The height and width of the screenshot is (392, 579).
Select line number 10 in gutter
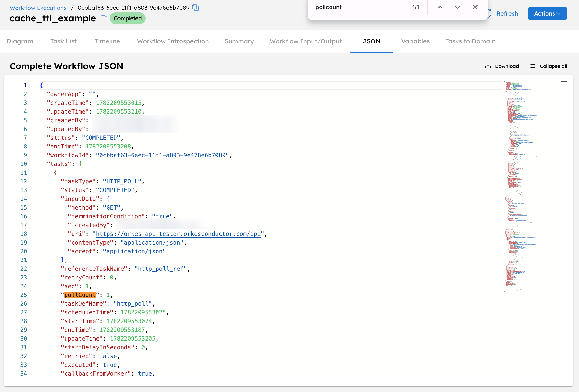[24, 164]
